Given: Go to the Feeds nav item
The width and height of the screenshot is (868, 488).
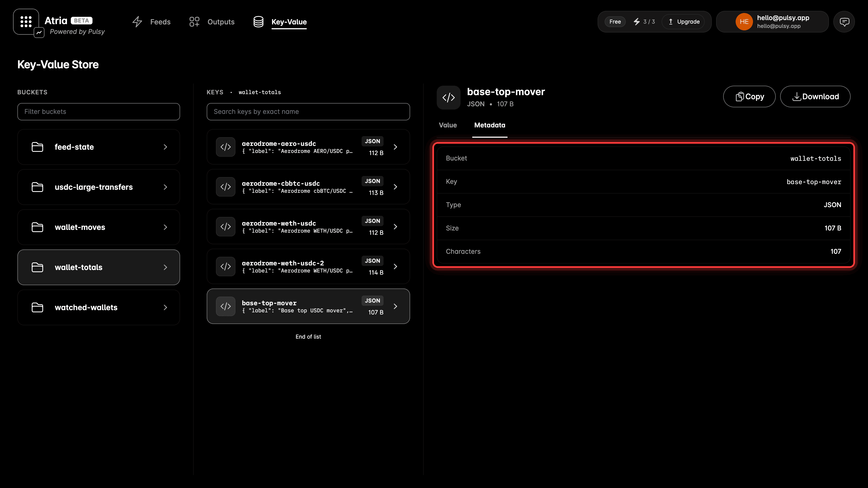Looking at the screenshot, I should pyautogui.click(x=160, y=22).
